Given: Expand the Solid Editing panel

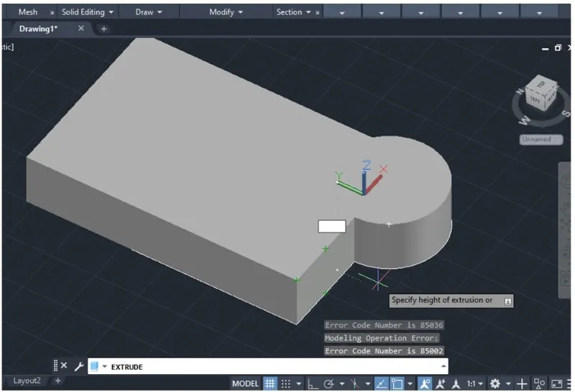Looking at the screenshot, I should point(87,12).
